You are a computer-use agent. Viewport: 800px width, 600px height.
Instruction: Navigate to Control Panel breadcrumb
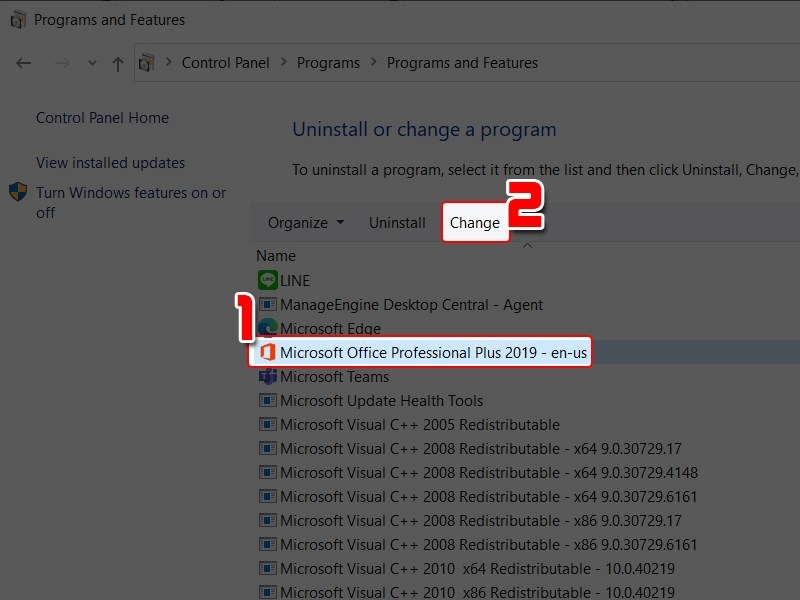(226, 63)
